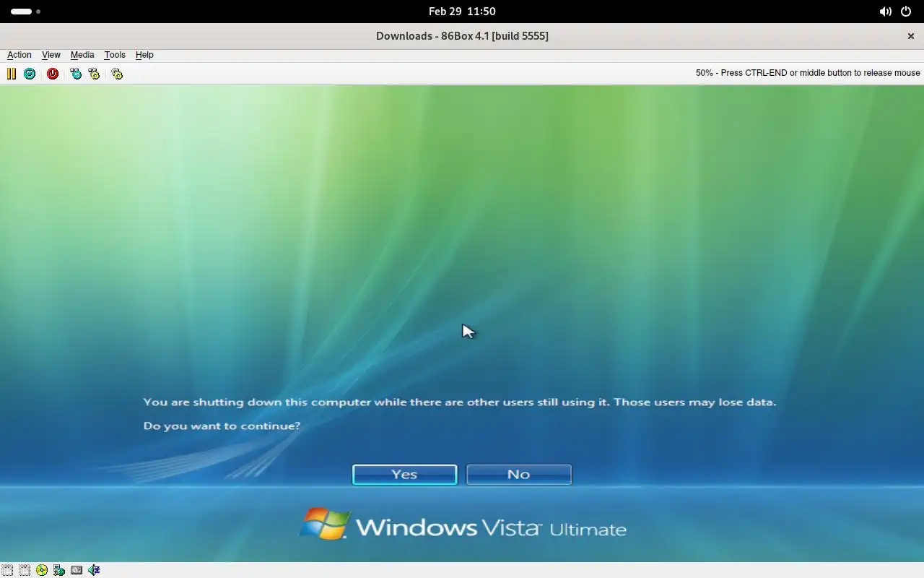Click the host volume icon in top bar

885,12
